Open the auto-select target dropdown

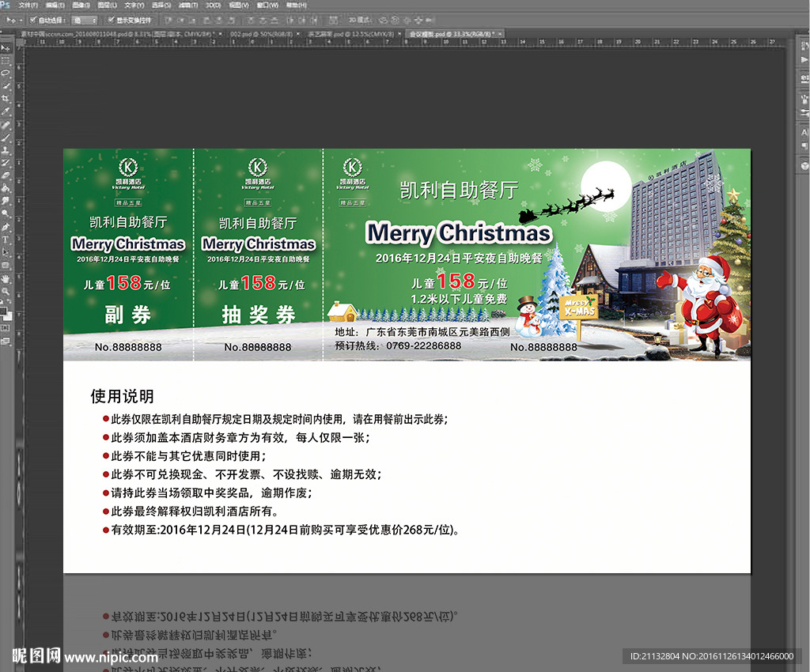tap(84, 20)
